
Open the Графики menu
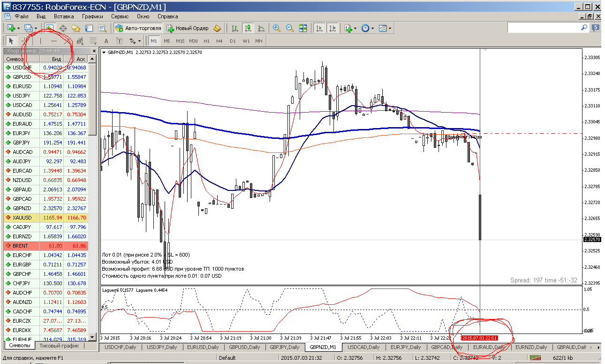click(x=92, y=16)
